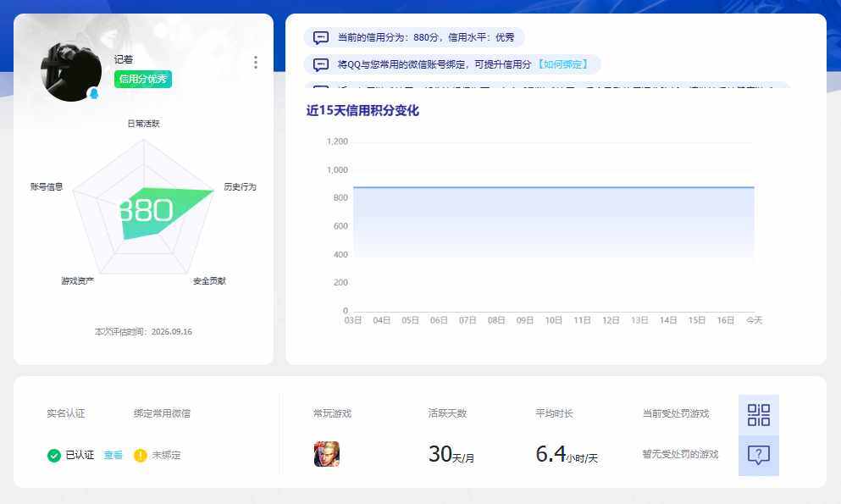Click the 30天/月 active days value
The width and height of the screenshot is (841, 504).
[451, 455]
